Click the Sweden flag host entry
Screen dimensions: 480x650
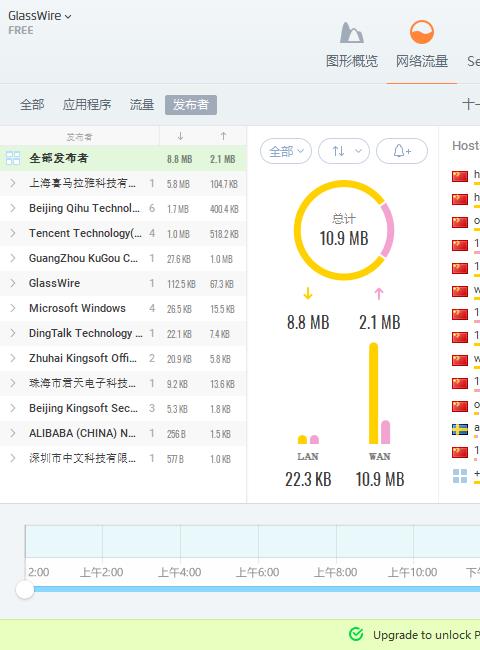460,429
